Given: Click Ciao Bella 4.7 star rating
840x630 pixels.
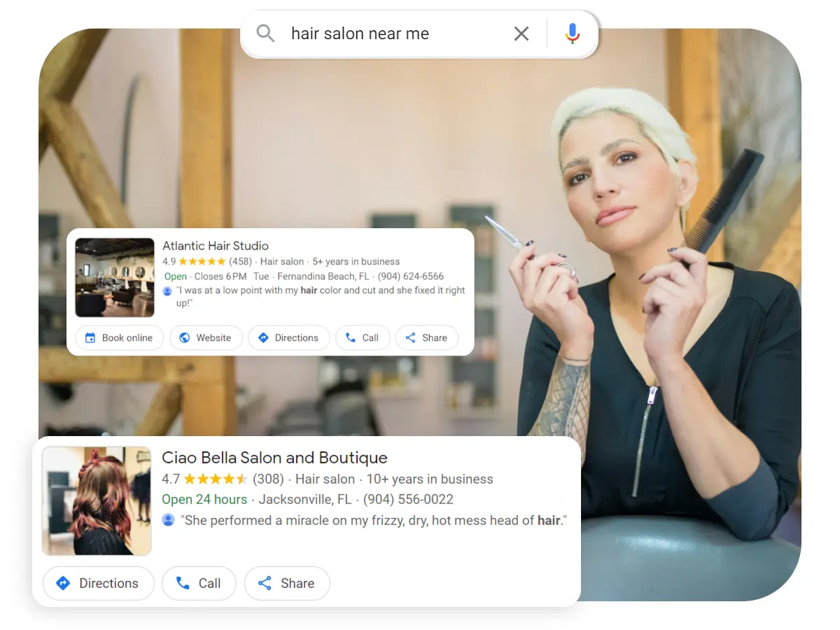Looking at the screenshot, I should click(215, 479).
